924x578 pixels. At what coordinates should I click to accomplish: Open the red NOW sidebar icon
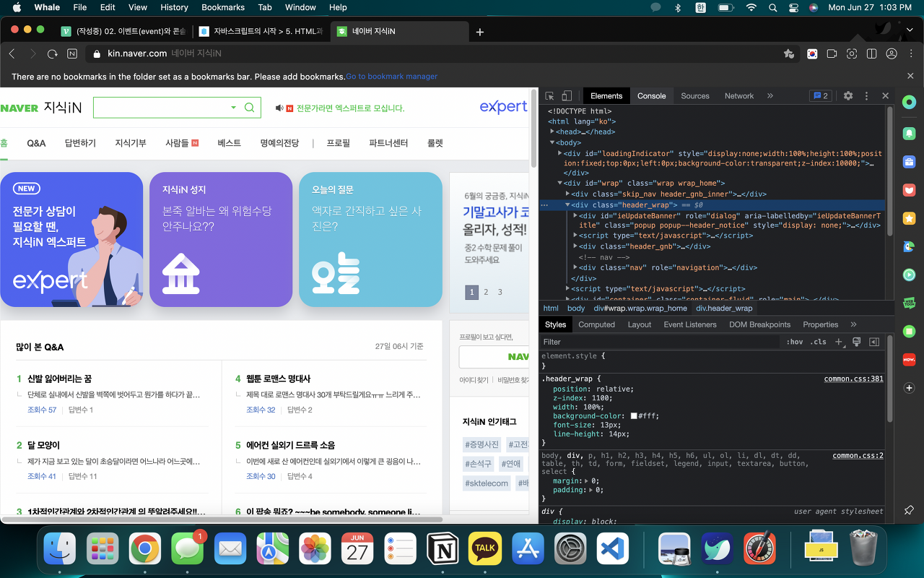[x=910, y=359]
